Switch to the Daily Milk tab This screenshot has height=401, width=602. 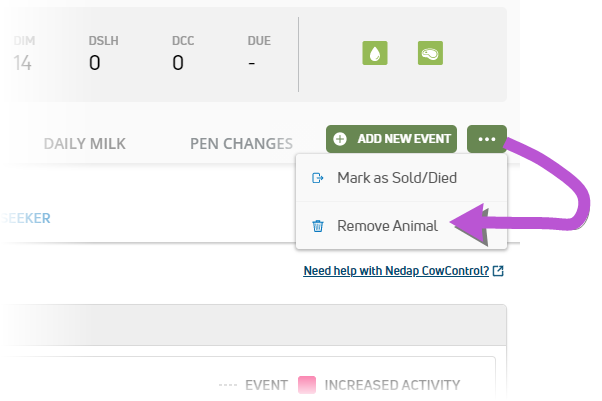pos(84,144)
